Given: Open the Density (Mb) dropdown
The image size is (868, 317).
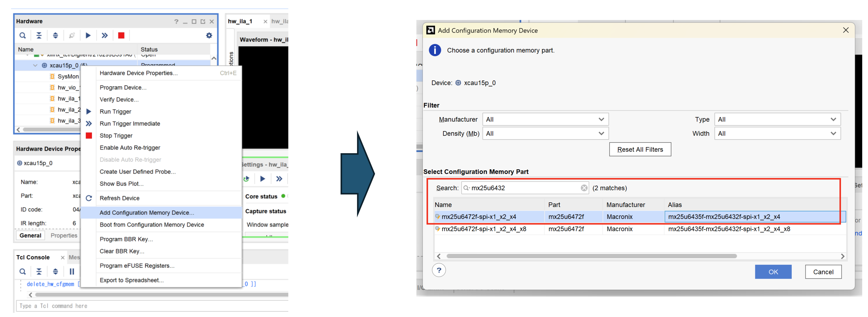Looking at the screenshot, I should pyautogui.click(x=545, y=134).
